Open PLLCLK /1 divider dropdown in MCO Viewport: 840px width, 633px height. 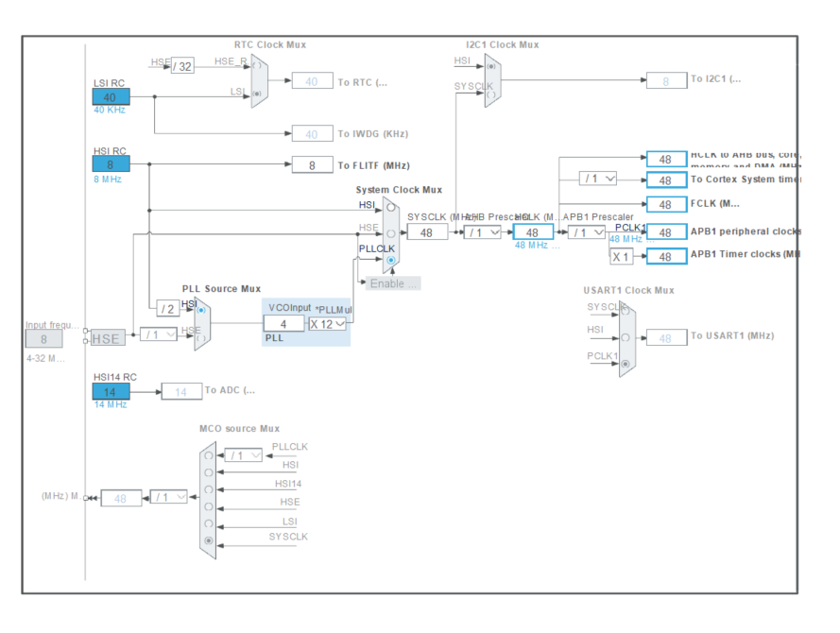pyautogui.click(x=244, y=455)
